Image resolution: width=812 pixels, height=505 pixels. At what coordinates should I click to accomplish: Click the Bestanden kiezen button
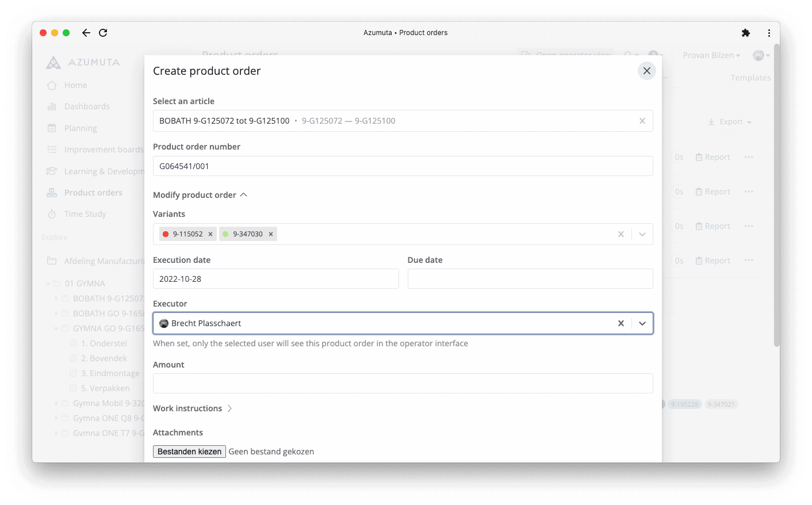(189, 451)
